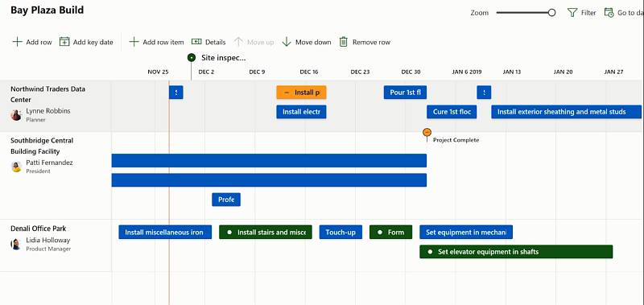Click the JAN 27 date header
The height and width of the screenshot is (305, 644).
[x=613, y=72]
